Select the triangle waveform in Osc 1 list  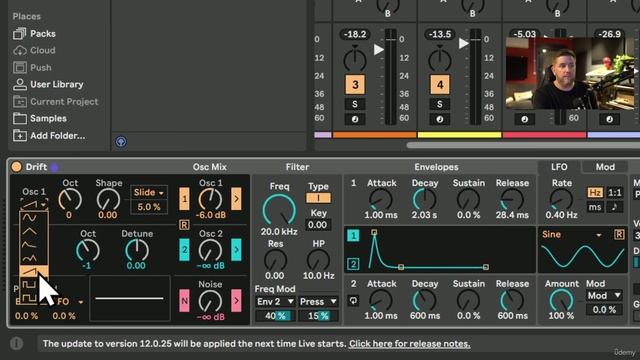pyautogui.click(x=29, y=231)
